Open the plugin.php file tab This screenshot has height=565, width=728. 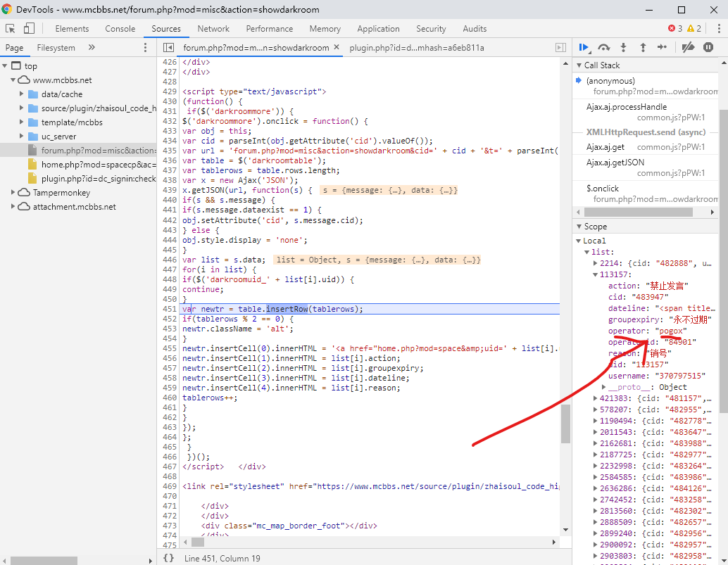click(x=417, y=47)
